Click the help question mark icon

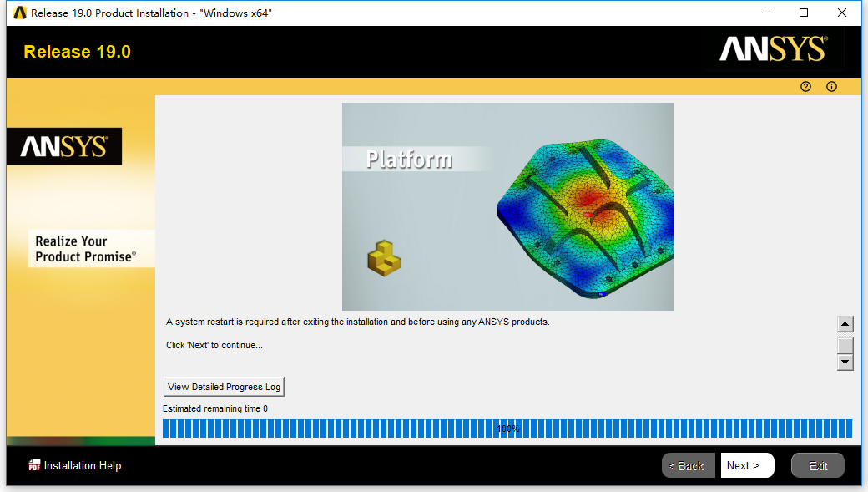[x=805, y=86]
